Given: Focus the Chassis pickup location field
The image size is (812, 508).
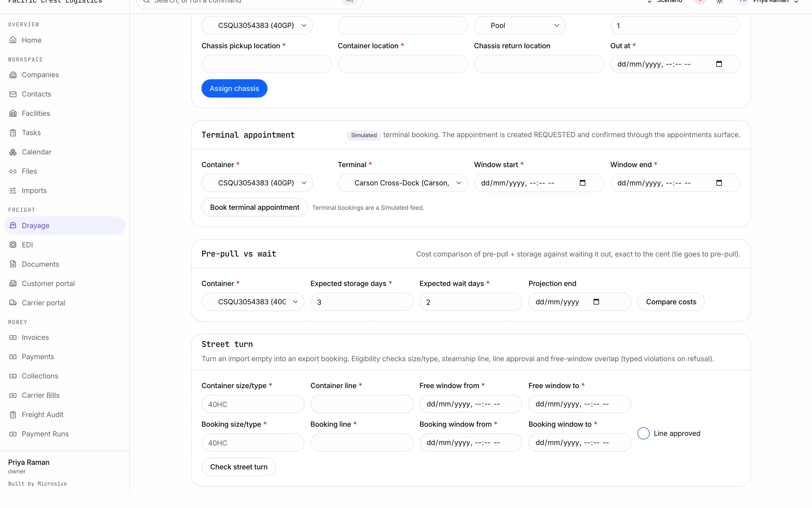Looking at the screenshot, I should [266, 64].
